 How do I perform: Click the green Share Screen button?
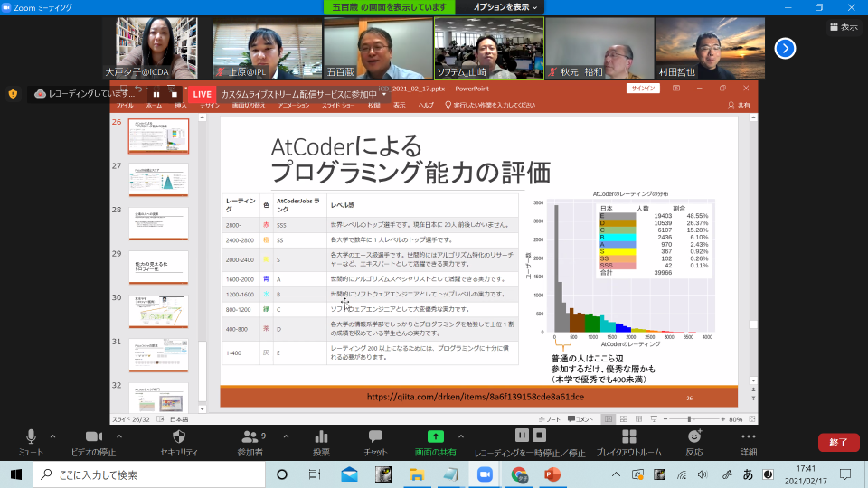click(436, 442)
